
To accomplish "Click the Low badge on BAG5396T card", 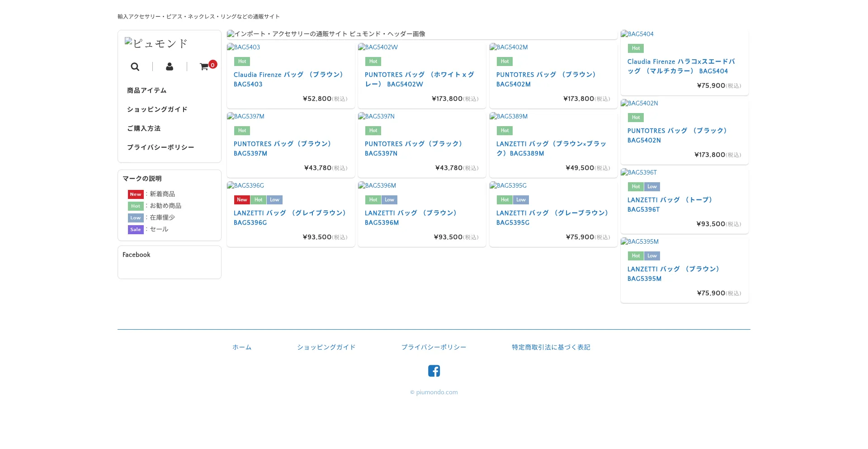I will pyautogui.click(x=652, y=187).
